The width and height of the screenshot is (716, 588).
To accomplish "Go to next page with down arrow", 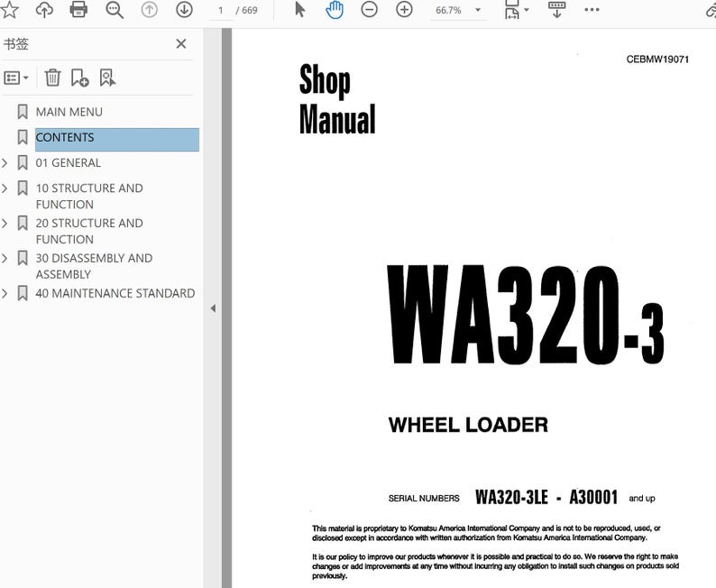I will pyautogui.click(x=184, y=10).
